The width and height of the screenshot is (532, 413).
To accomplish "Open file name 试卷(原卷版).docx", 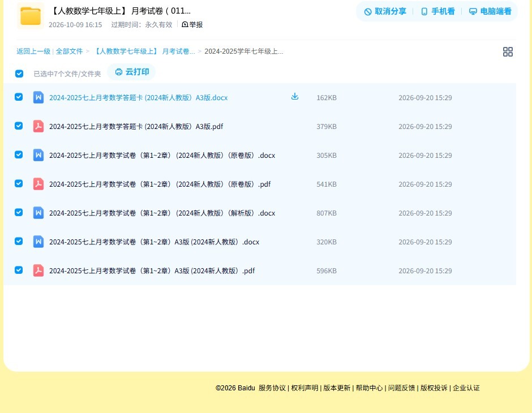I will pos(162,155).
